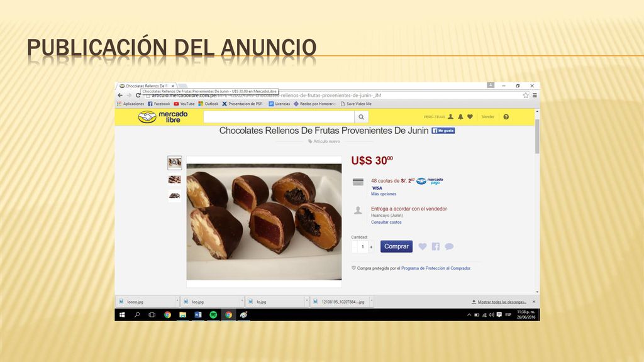644x362 pixels.
Task: Open Spotify from the taskbar
Action: (213, 315)
